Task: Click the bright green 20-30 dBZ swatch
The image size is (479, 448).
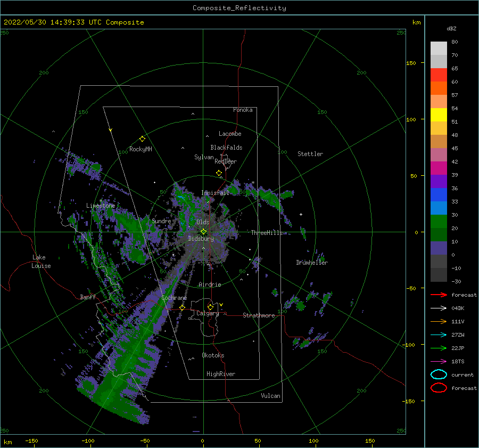Action: pyautogui.click(x=439, y=222)
